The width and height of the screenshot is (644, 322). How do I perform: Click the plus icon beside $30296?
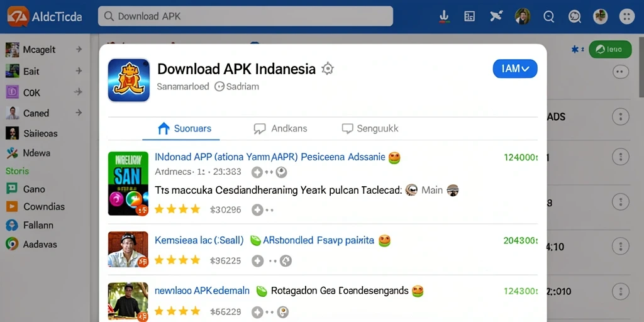click(x=257, y=210)
